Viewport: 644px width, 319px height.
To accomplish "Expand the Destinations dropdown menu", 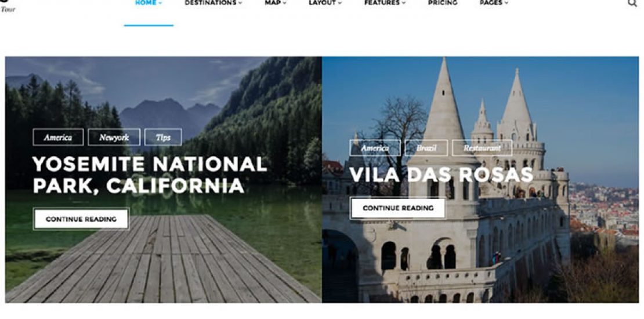I will tap(213, 3).
